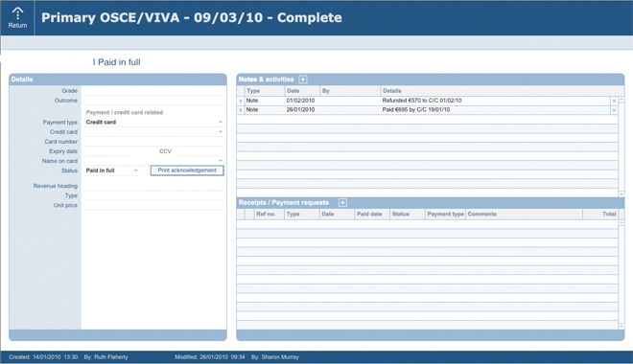Viewport: 633px width, 364px height.
Task: Click the receipts 'Payment type' column header
Action: click(445, 214)
